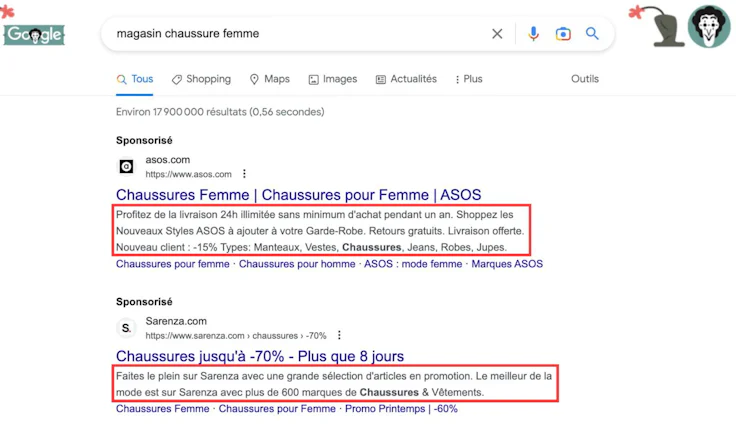The width and height of the screenshot is (736, 429).
Task: Start voice search with the microphone icon
Action: pos(533,34)
